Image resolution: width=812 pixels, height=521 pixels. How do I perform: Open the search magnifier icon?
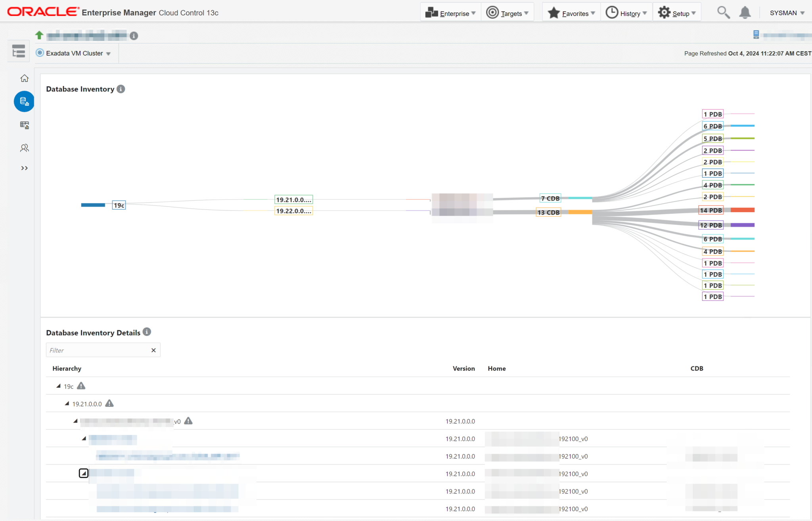point(723,13)
